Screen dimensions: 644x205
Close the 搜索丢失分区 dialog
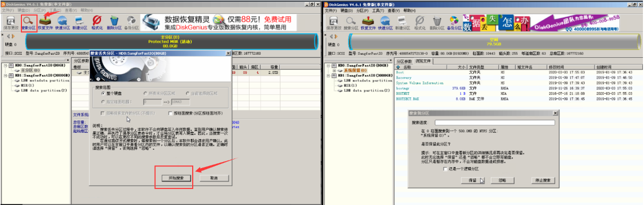[x=229, y=54]
